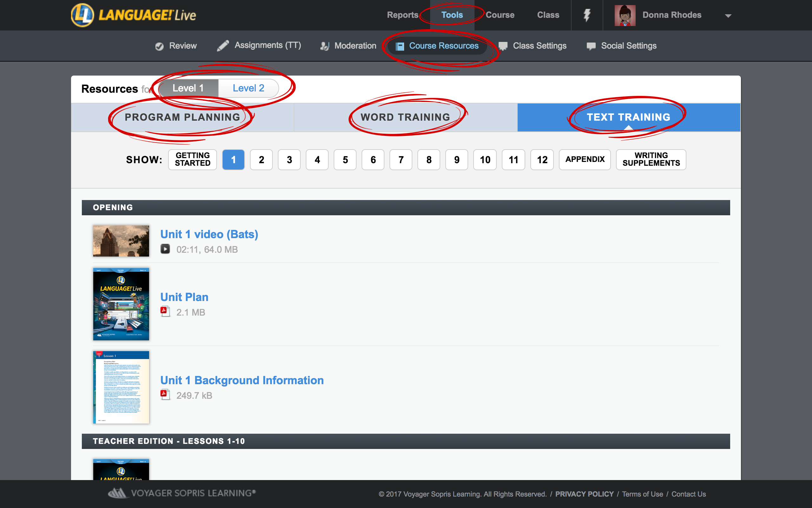This screenshot has width=812, height=508.
Task: Click Donna Rhodes avatar picture
Action: pos(625,15)
